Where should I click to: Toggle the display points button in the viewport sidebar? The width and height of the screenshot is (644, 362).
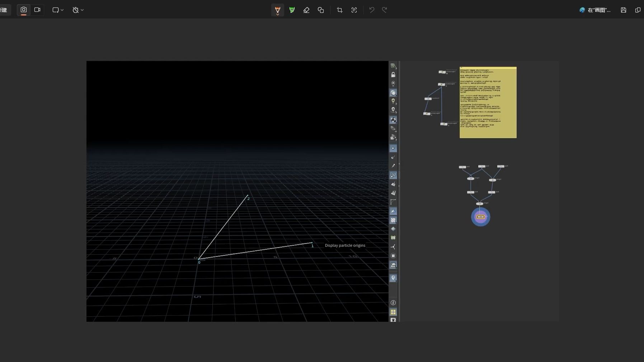tap(393, 148)
